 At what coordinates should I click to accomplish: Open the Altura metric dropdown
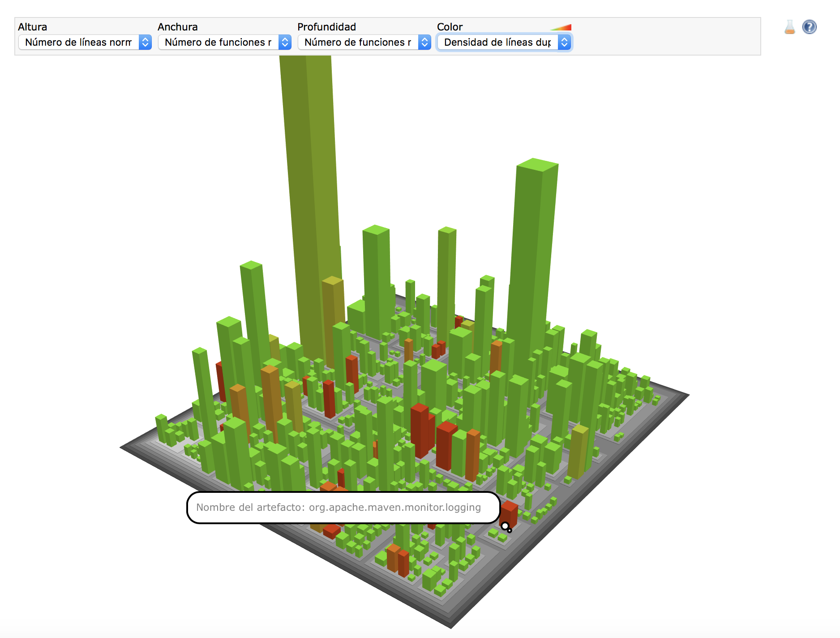tap(85, 43)
